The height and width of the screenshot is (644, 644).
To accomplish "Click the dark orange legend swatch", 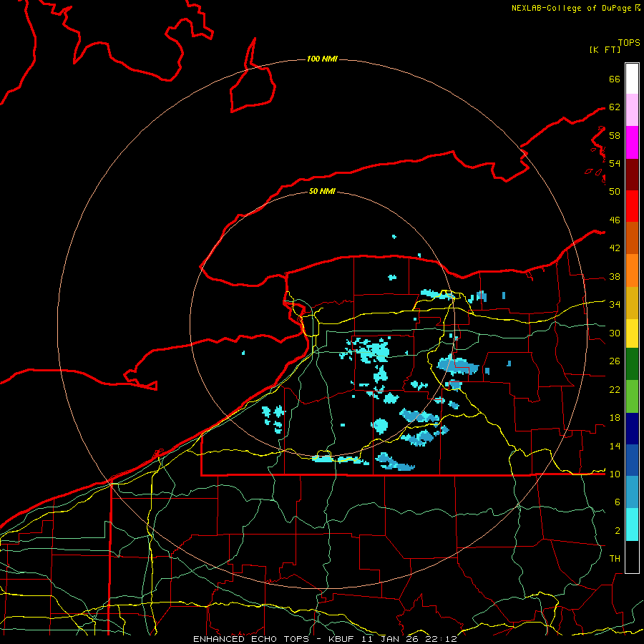I will point(632,238).
